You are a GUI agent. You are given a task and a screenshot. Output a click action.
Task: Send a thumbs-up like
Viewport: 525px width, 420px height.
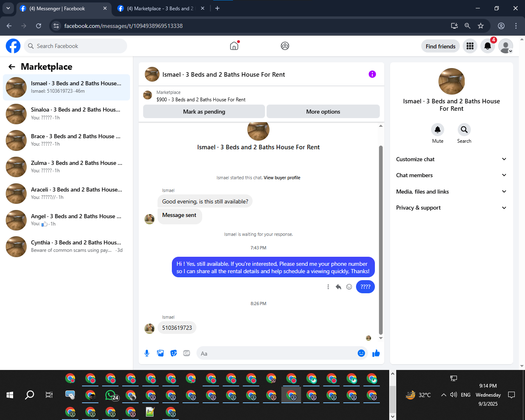point(376,353)
